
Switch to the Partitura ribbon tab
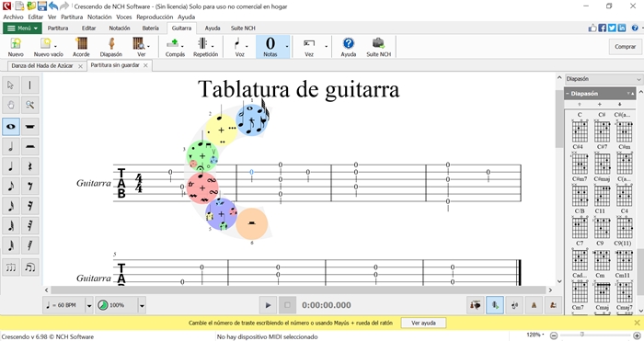(58, 28)
